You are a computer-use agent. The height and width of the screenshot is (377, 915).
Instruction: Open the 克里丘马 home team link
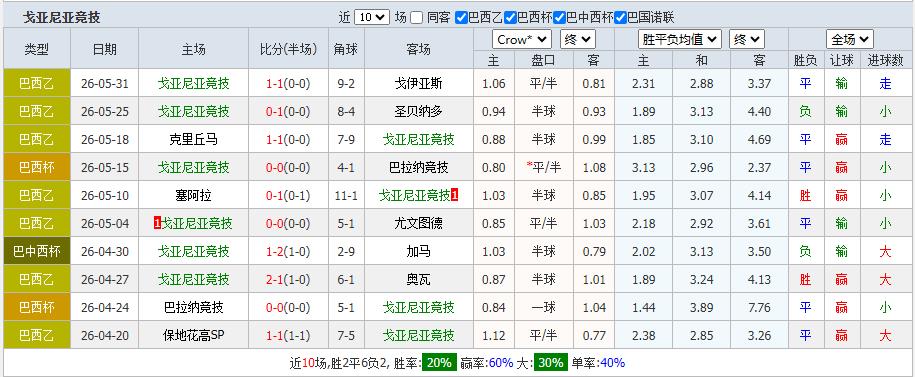pos(193,139)
